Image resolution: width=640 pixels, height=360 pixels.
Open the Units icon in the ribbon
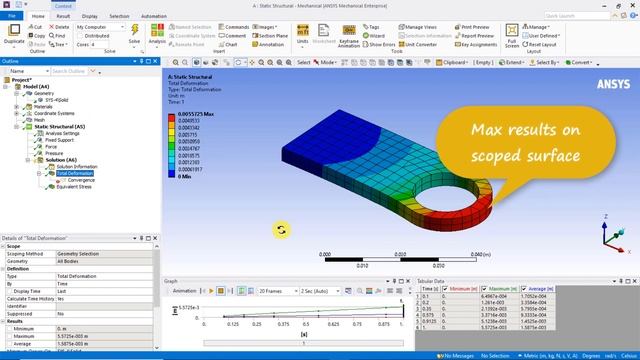pos(302,31)
